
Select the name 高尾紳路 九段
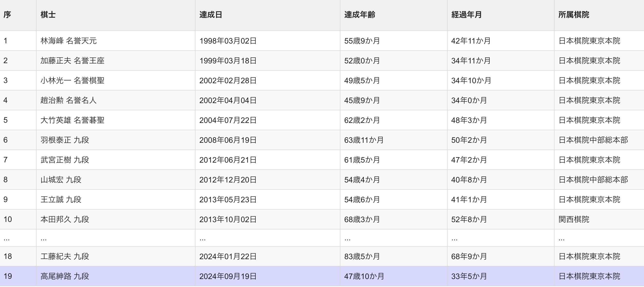65,276
